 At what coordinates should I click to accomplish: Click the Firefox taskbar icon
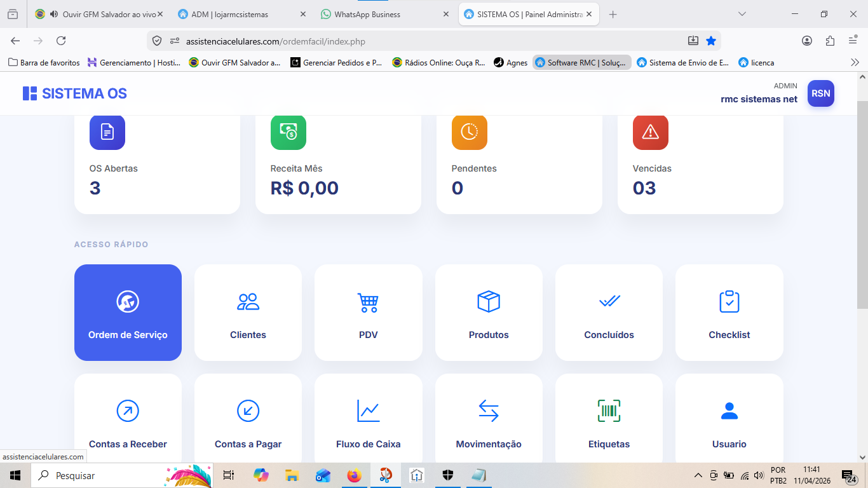pyautogui.click(x=354, y=475)
